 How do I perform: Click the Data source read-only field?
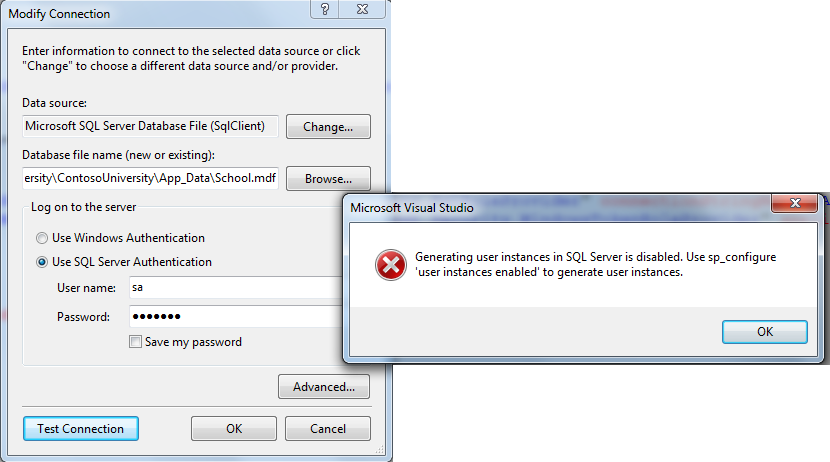(150, 126)
